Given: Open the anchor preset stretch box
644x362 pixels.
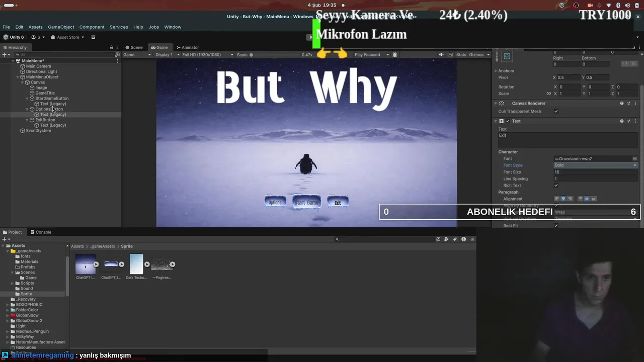Looking at the screenshot, I should [x=507, y=56].
